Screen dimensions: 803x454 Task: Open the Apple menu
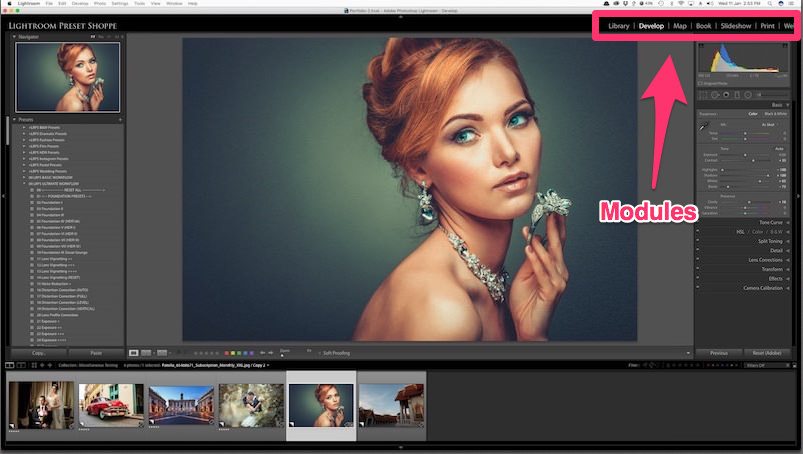[x=9, y=4]
